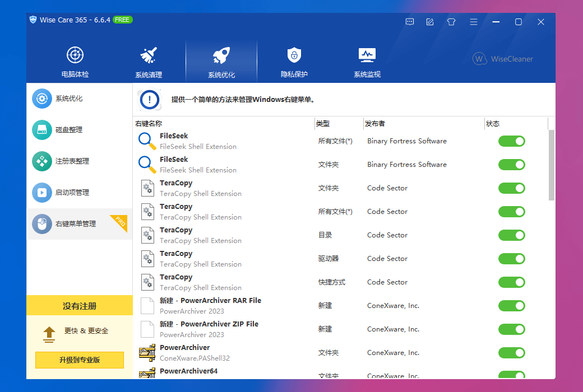This screenshot has width=583, height=392.
Task: Select the 'PowerArchiver64' entry name
Action: pyautogui.click(x=188, y=371)
